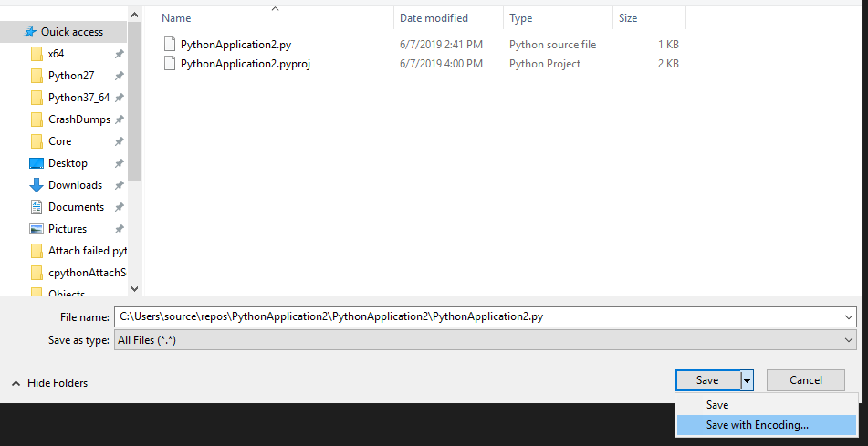Open the Python37_64 folder icon
The width and height of the screenshot is (868, 446).
37,98
